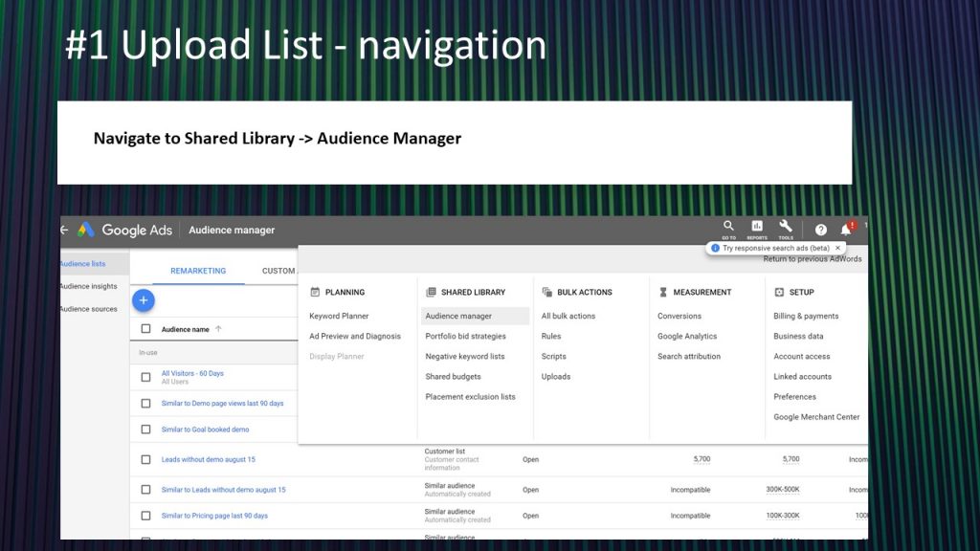
Task: Select Audience sources in sidebar
Action: point(88,309)
